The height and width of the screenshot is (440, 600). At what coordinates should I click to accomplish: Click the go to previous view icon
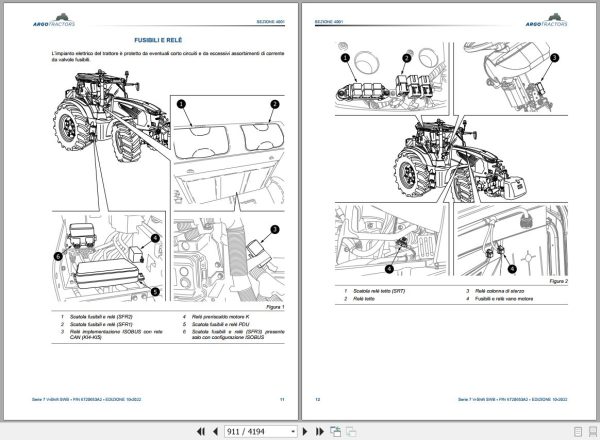point(336,432)
